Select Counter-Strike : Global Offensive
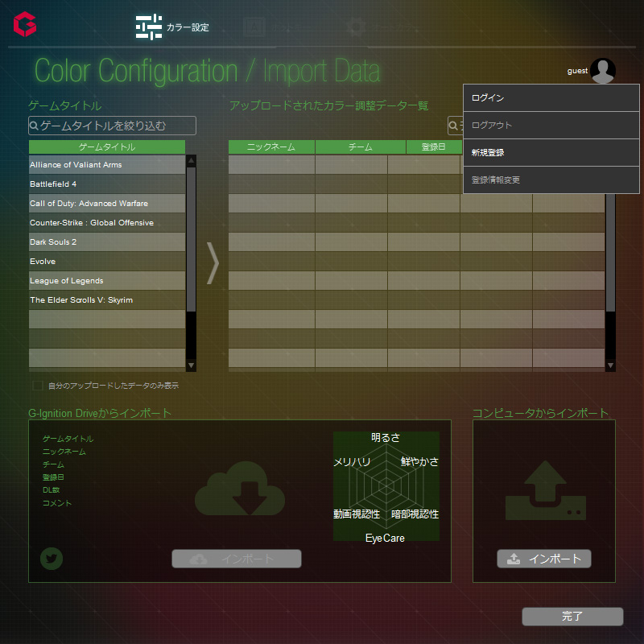Viewport: 644px width, 644px height. coord(107,223)
